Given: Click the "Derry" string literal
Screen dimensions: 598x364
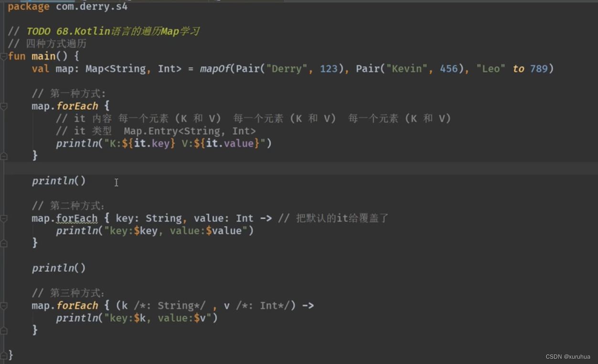Looking at the screenshot, I should [287, 69].
